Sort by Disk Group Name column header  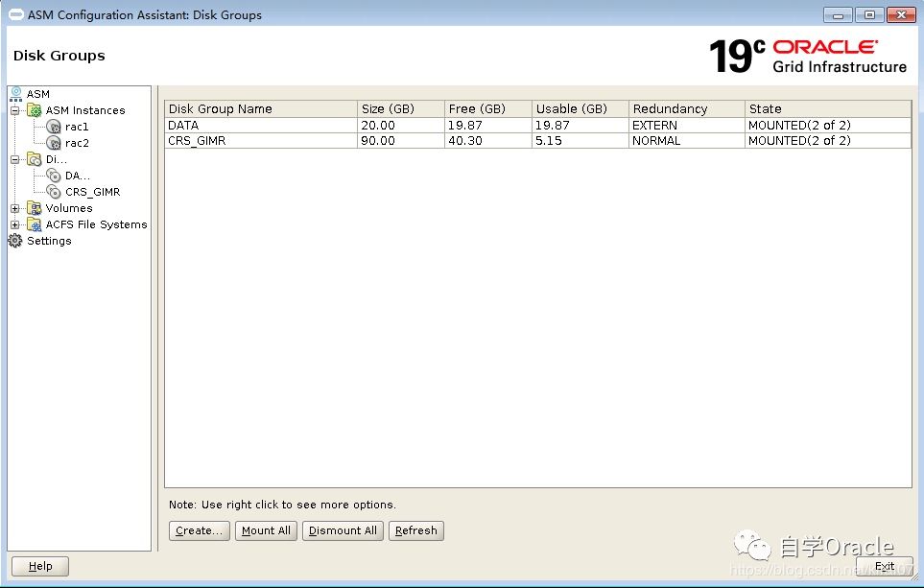[x=261, y=108]
